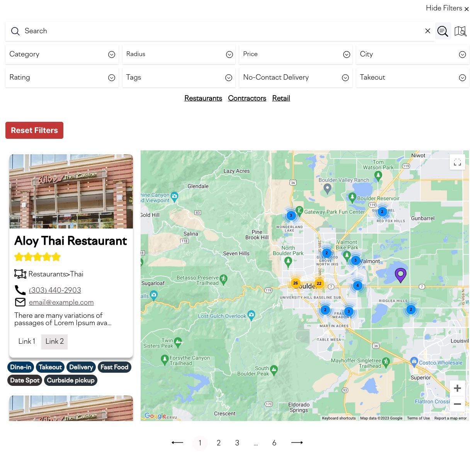Image resolution: width=476 pixels, height=457 pixels.
Task: Open the email@example.com link
Action: 61,302
